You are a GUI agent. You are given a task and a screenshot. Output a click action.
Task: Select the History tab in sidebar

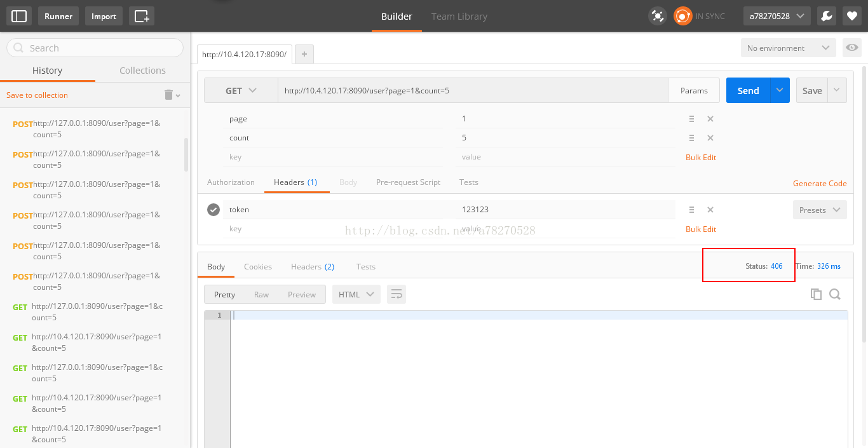[48, 71]
